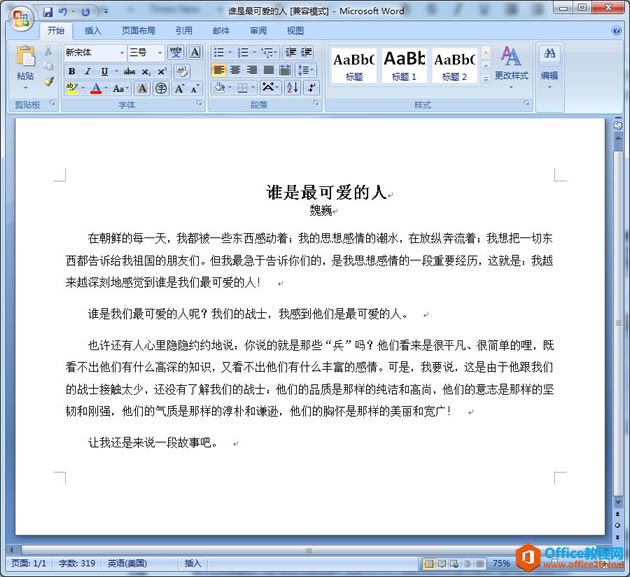
Task: Toggle superscript formatting
Action: 162,72
